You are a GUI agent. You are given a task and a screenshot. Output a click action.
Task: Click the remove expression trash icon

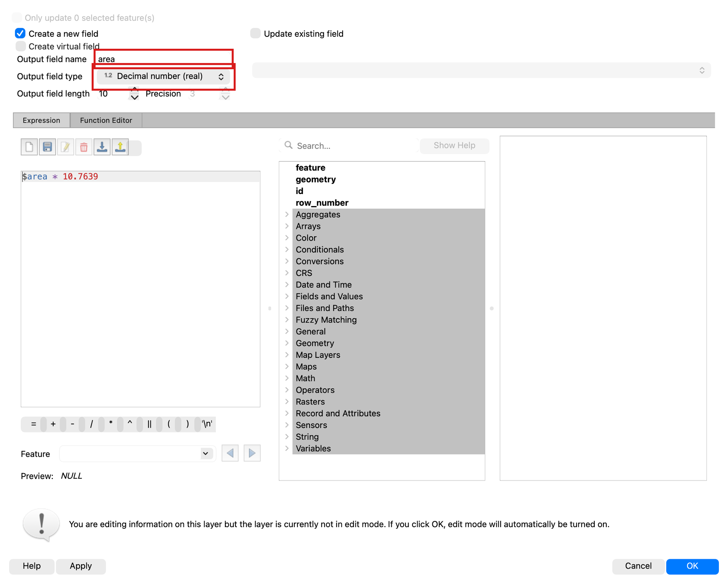point(84,147)
